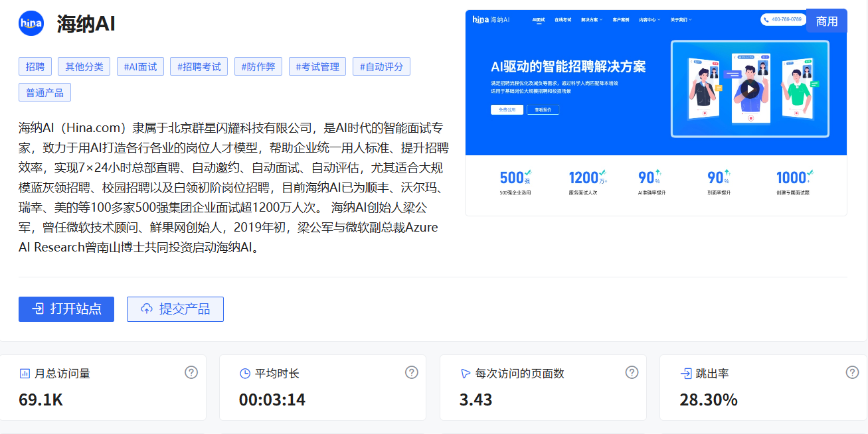The width and height of the screenshot is (868, 434).
Task: Click the Hina round logo icon
Action: pos(31,23)
